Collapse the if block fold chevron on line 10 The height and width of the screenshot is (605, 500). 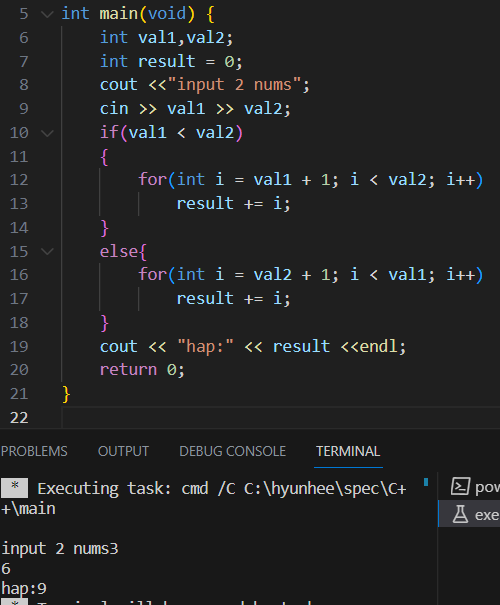(x=47, y=134)
